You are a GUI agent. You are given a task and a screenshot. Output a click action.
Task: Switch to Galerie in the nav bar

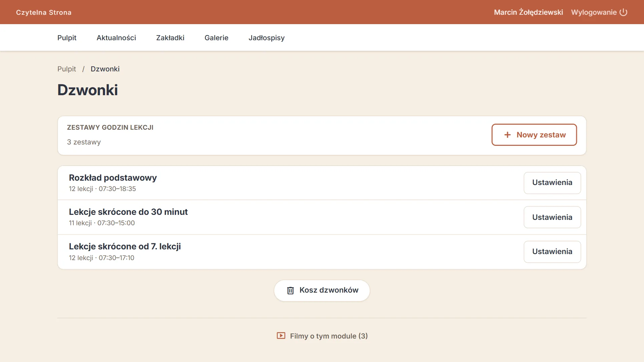click(x=216, y=38)
